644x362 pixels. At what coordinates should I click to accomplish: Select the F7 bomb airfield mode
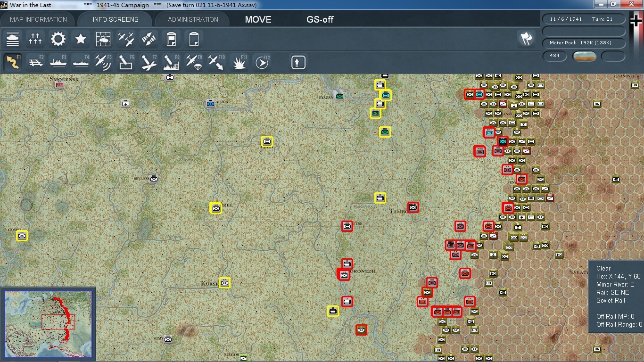149,62
